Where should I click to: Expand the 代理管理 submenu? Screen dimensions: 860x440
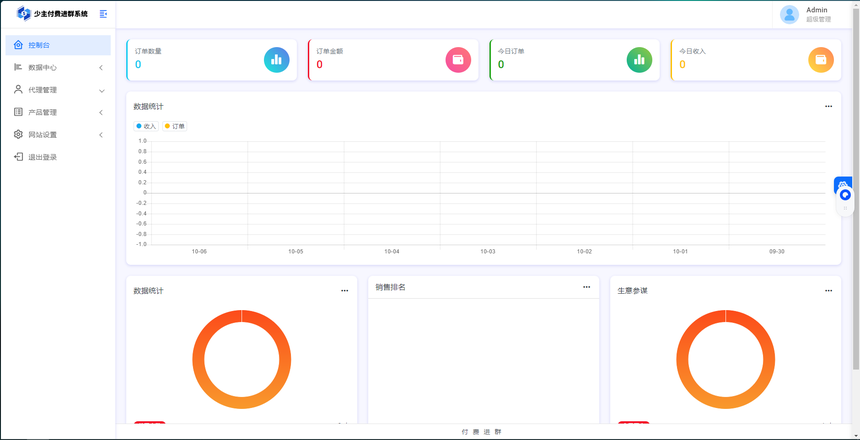57,90
